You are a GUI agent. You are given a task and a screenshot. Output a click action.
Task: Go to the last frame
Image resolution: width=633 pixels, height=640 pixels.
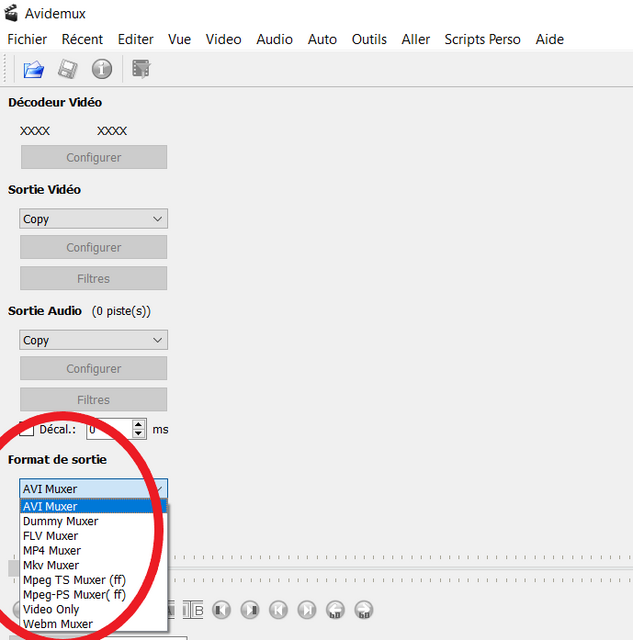click(307, 610)
